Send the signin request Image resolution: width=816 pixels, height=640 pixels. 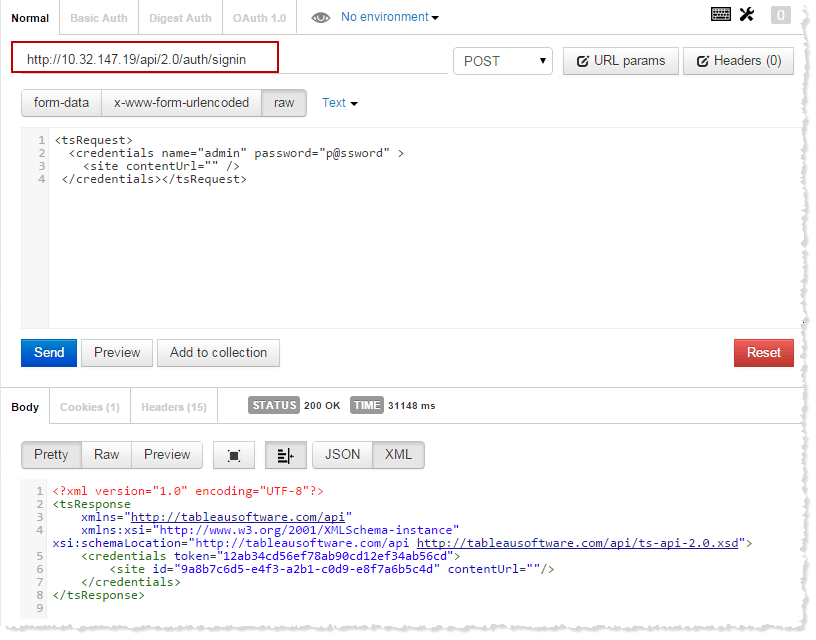tap(48, 353)
